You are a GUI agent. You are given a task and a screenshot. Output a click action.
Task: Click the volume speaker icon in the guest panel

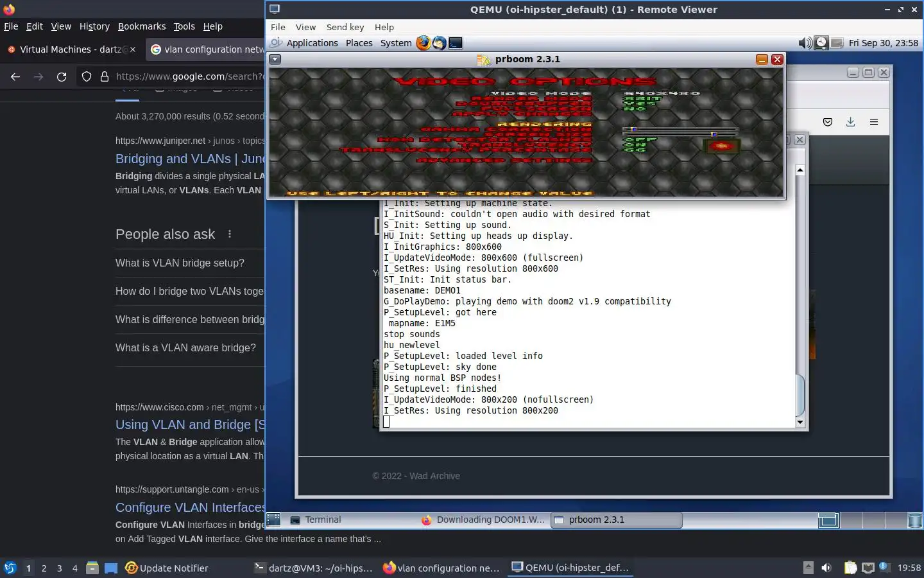click(x=805, y=43)
